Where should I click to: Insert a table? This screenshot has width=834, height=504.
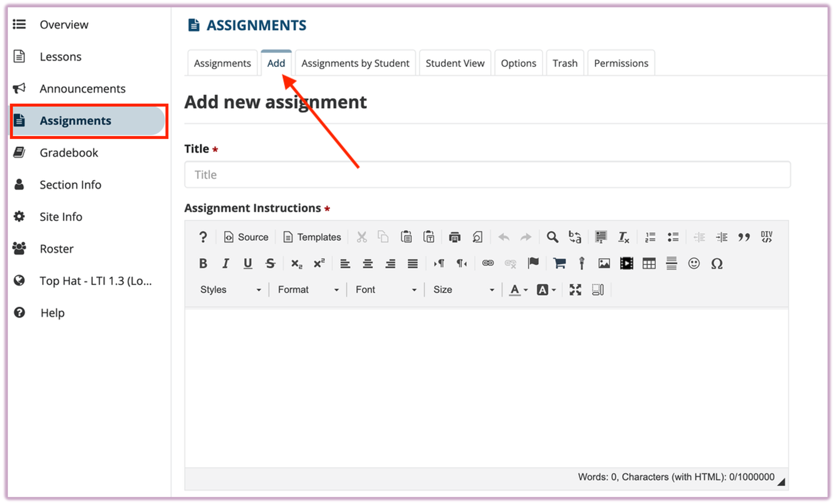[x=649, y=263]
